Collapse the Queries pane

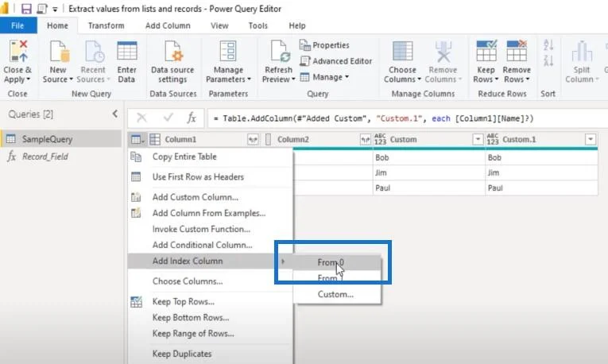[x=115, y=114]
